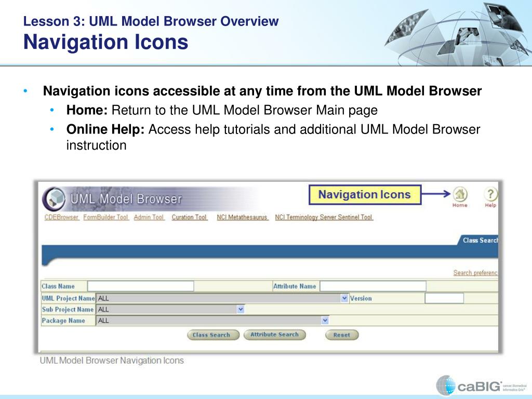Open the Help question mark icon
The image size is (532, 399).
coord(490,194)
